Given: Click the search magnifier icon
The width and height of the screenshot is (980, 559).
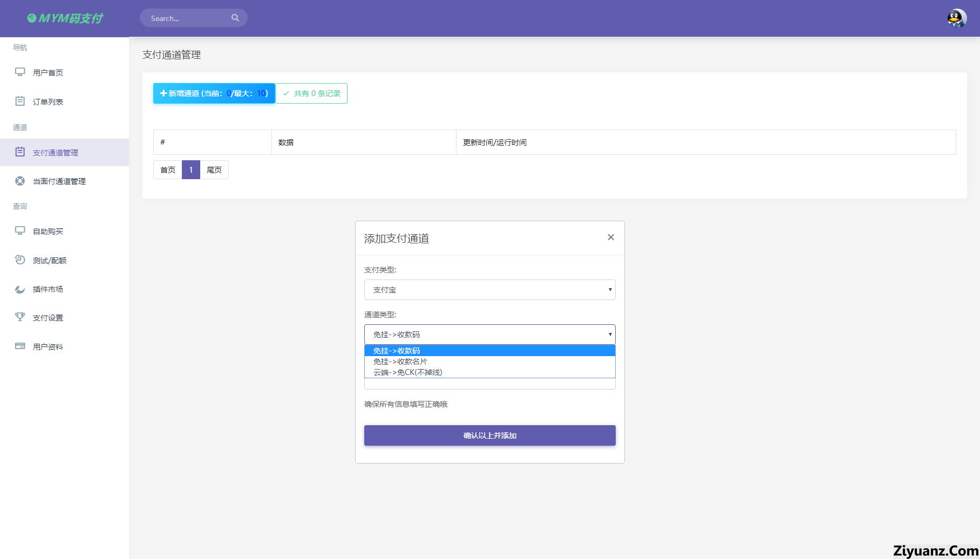Looking at the screenshot, I should pos(235,18).
